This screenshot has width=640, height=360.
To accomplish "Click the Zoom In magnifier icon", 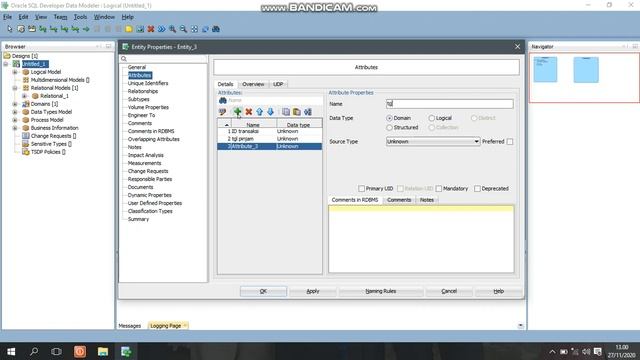I will [x=173, y=29].
